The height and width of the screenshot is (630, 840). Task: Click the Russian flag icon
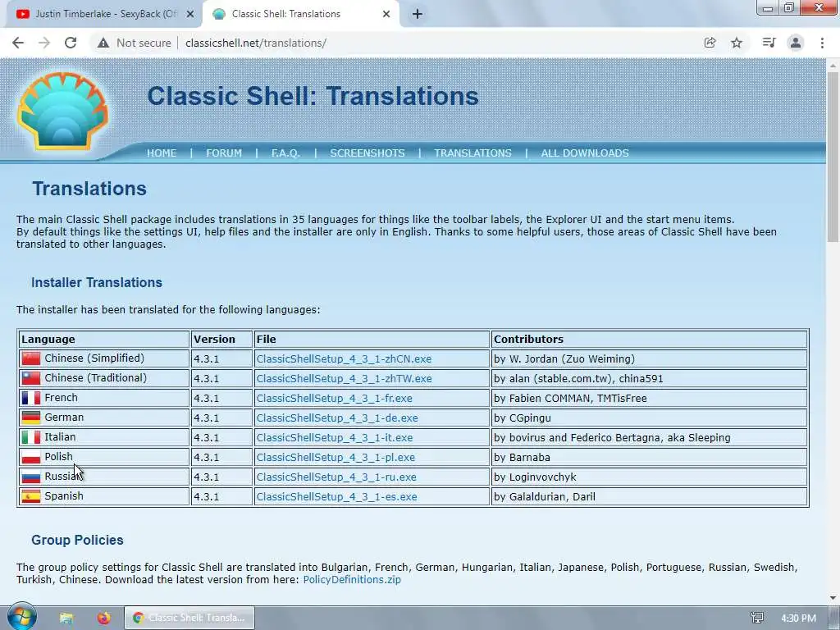(31, 477)
